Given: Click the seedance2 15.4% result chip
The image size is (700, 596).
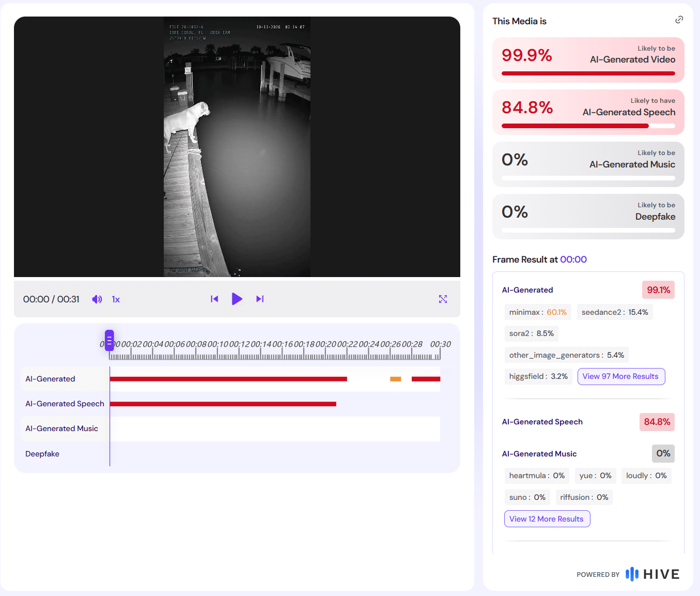Looking at the screenshot, I should pyautogui.click(x=615, y=312).
